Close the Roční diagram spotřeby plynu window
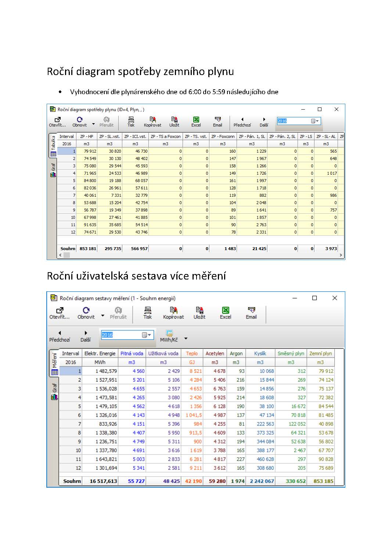The image size is (392, 555). 336,109
